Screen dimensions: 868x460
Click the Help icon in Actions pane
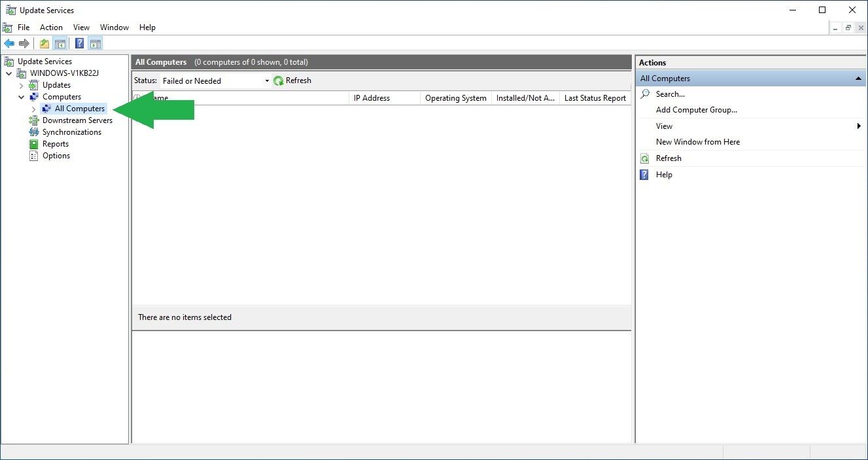point(644,175)
